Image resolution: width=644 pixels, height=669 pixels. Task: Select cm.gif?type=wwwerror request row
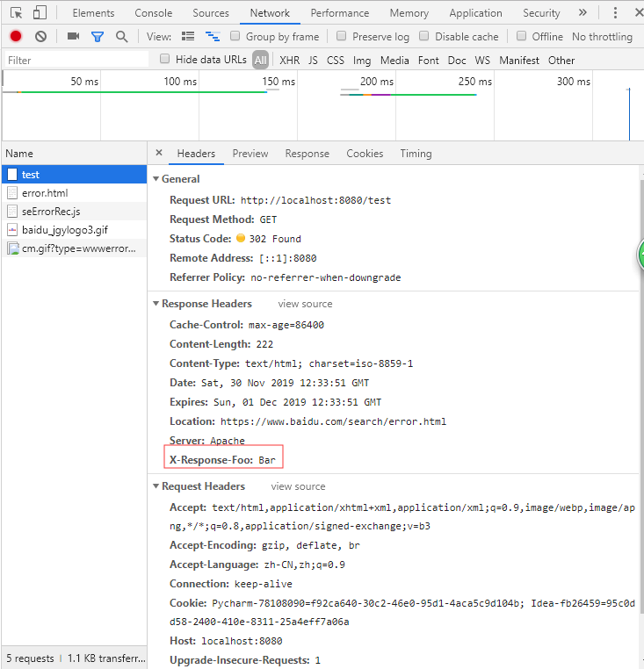point(75,248)
